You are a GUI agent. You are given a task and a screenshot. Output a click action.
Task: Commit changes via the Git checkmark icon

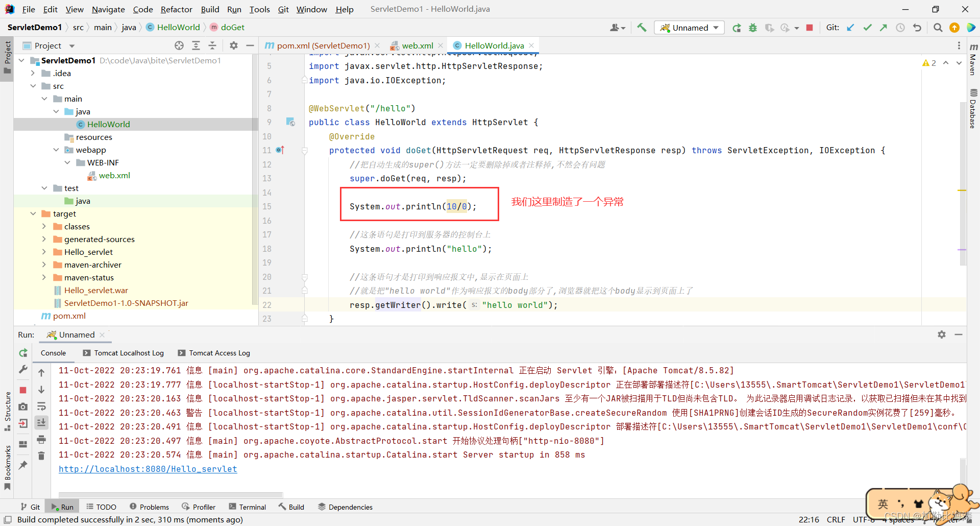(867, 28)
